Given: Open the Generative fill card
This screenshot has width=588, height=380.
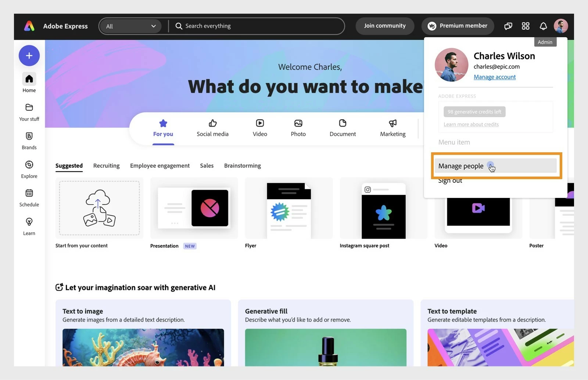Looking at the screenshot, I should point(326,333).
